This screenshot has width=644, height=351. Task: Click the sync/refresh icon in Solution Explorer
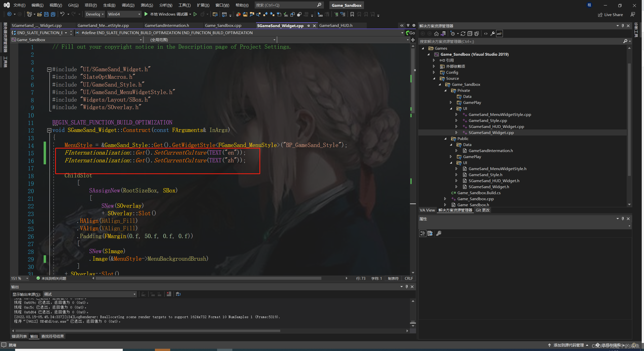click(463, 34)
